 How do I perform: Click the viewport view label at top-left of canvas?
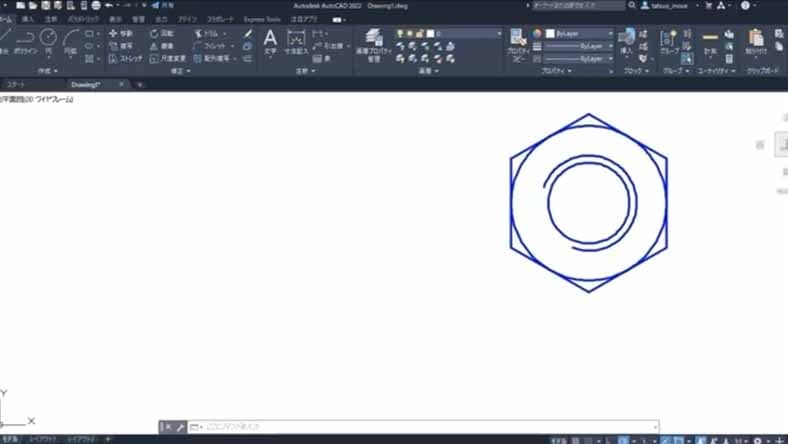tap(37, 99)
